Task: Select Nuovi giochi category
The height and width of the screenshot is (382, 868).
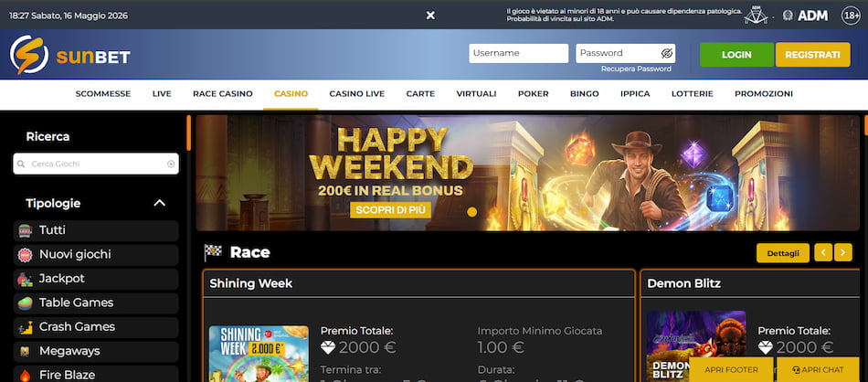Action: 96,255
